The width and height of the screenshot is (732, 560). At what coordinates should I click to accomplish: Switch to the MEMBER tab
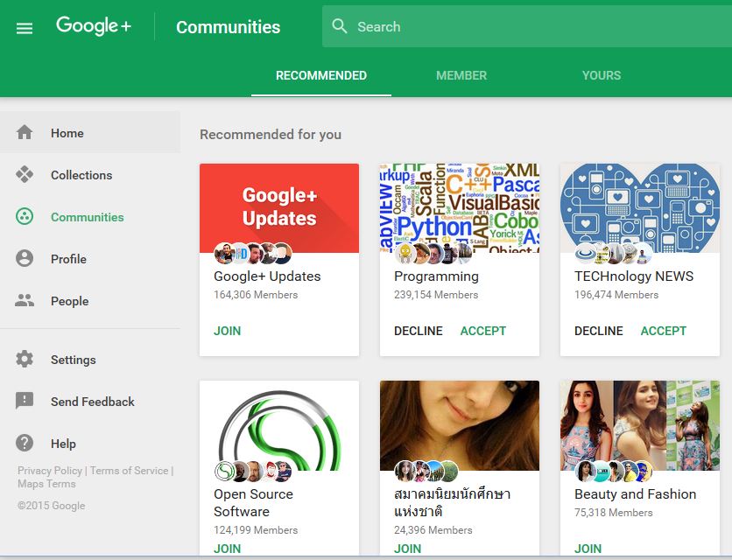click(461, 75)
